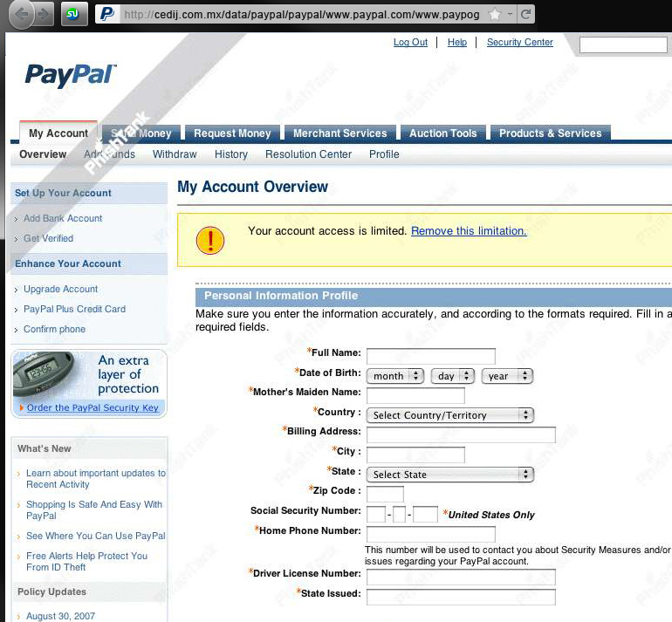Click the first Social Security Number box
This screenshot has height=622, width=672.
point(376,514)
